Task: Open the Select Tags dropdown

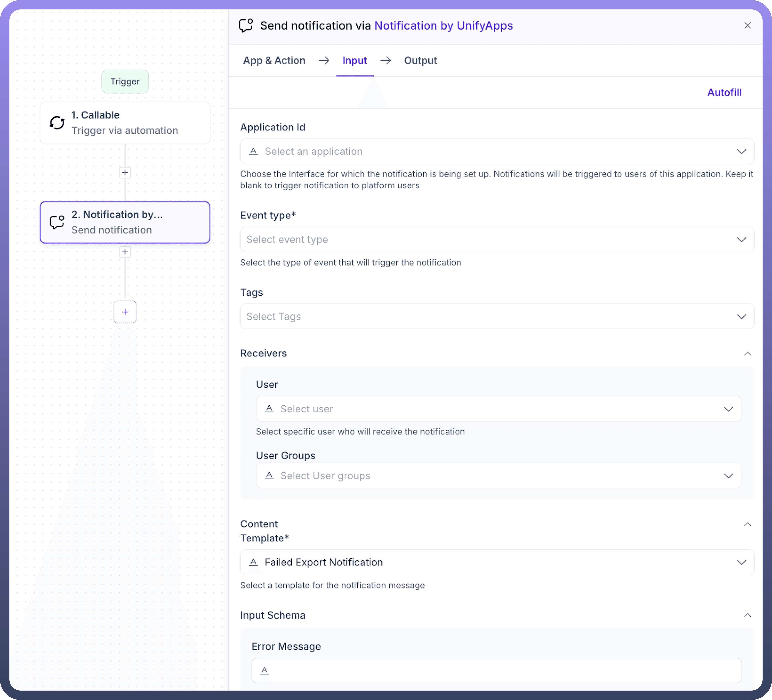Action: click(x=497, y=317)
